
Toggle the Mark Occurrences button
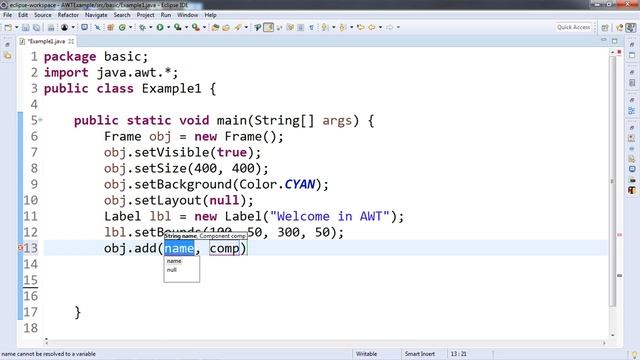point(268,27)
